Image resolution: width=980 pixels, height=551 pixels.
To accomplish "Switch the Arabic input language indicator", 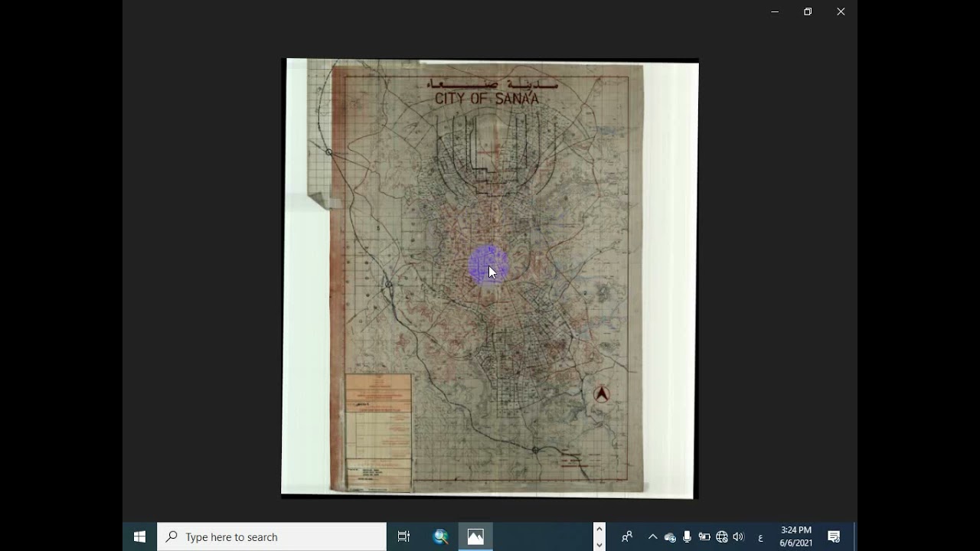I will pos(759,537).
